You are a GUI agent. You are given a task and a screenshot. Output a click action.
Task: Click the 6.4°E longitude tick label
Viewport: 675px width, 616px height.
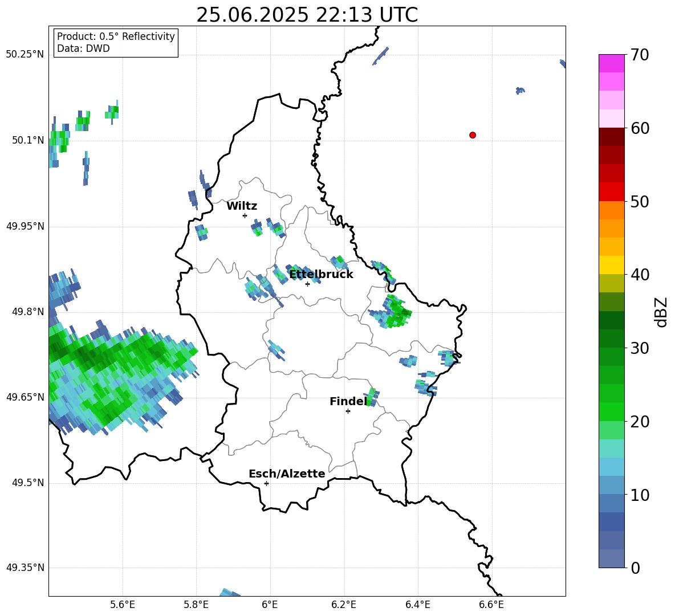[417, 605]
